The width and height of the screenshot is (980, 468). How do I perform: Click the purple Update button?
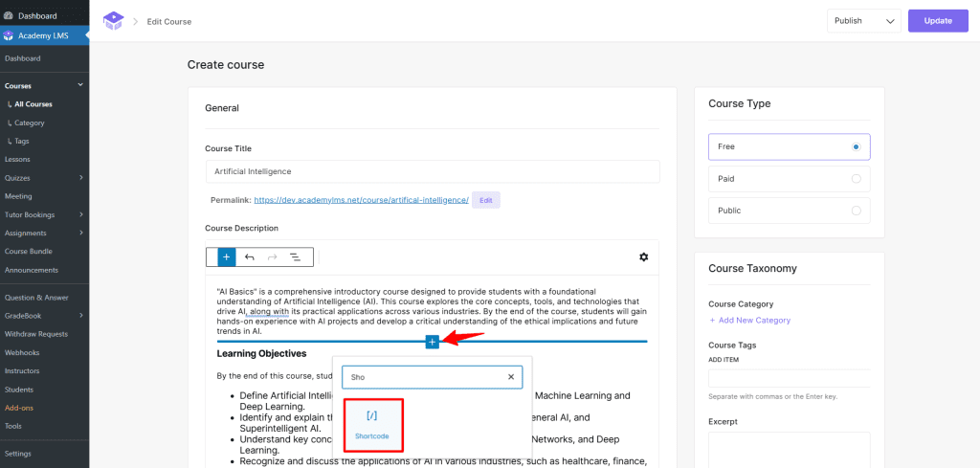coord(937,20)
